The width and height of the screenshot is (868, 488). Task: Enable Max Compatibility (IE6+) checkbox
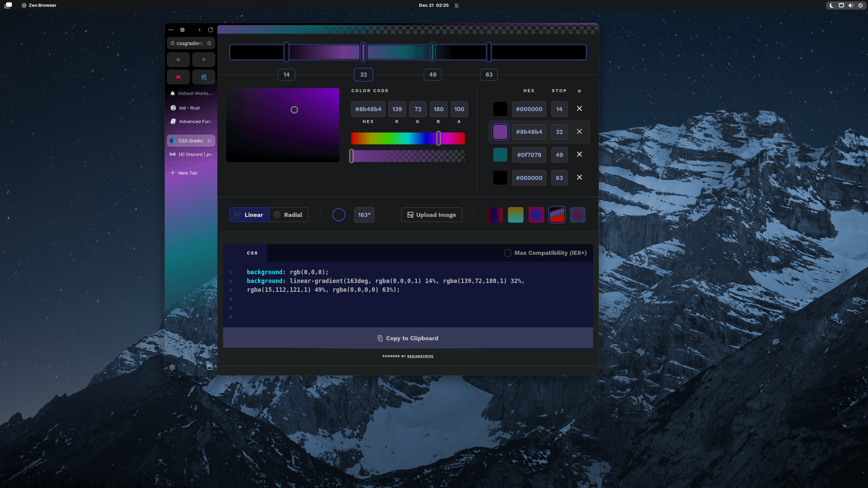coord(508,253)
